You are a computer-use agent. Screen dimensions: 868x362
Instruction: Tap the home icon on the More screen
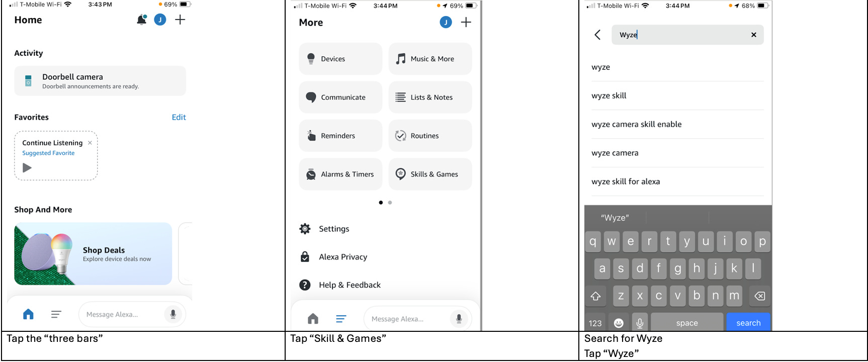tap(313, 319)
